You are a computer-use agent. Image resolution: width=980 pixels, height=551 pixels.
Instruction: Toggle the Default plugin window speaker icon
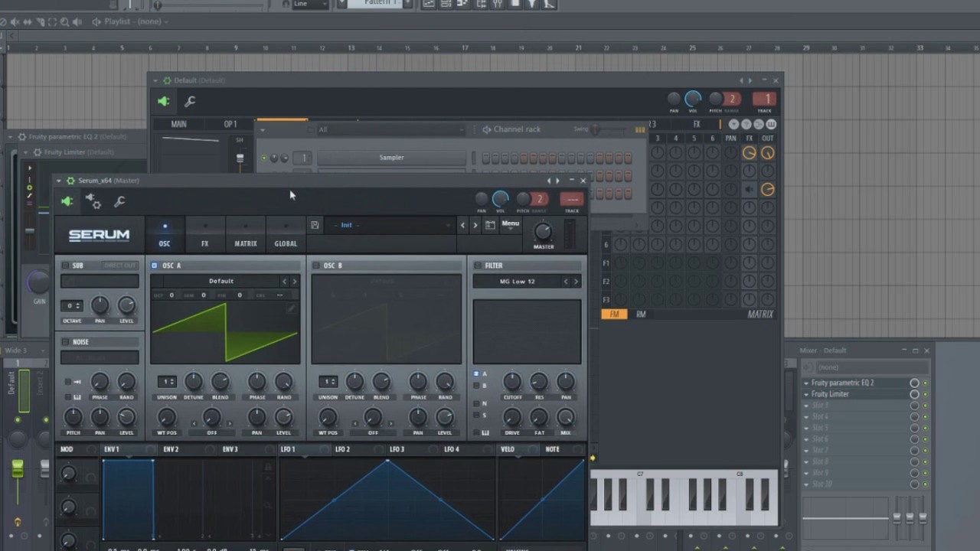point(163,101)
